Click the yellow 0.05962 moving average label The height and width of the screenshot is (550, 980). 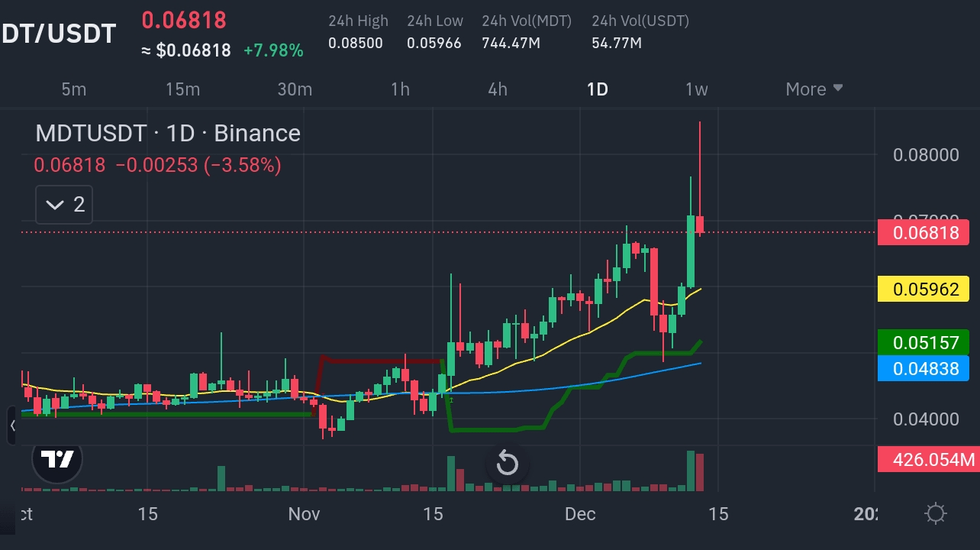pos(923,290)
